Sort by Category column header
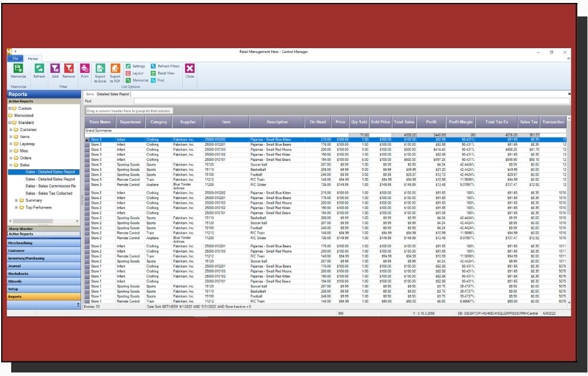 [159, 122]
